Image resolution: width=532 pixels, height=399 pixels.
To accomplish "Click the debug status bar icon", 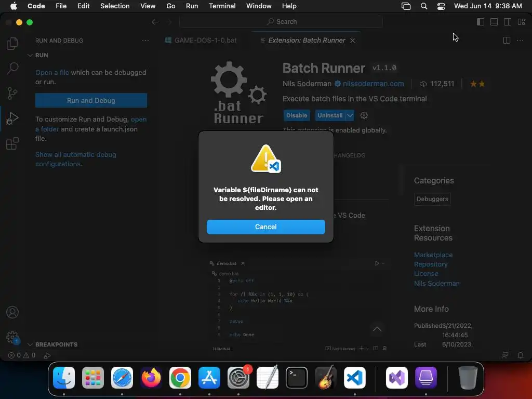I will tap(47, 355).
